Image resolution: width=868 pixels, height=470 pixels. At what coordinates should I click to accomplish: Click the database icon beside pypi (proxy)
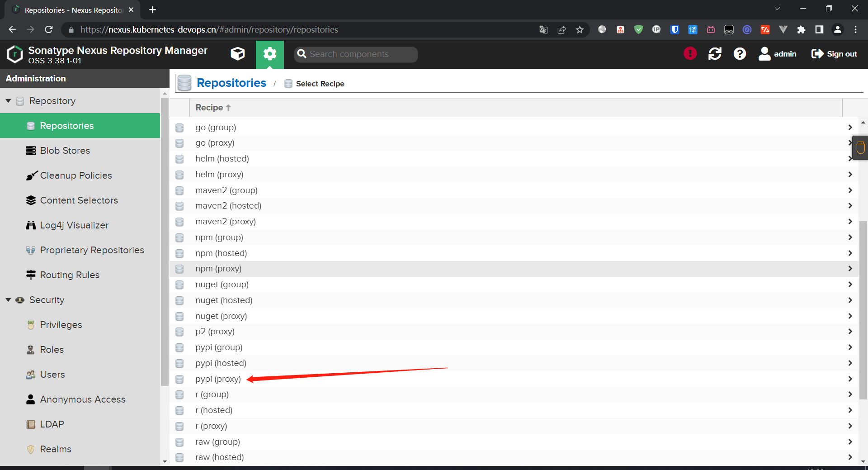pyautogui.click(x=179, y=379)
